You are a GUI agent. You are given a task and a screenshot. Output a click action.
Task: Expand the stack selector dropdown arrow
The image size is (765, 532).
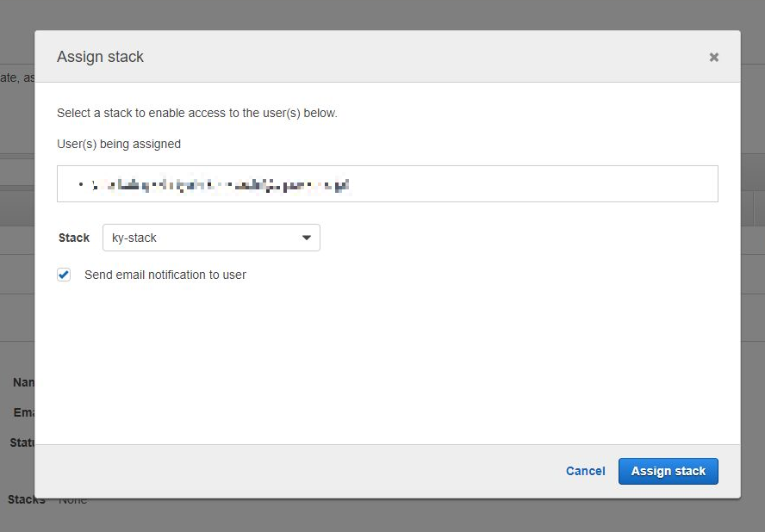pyautogui.click(x=307, y=238)
